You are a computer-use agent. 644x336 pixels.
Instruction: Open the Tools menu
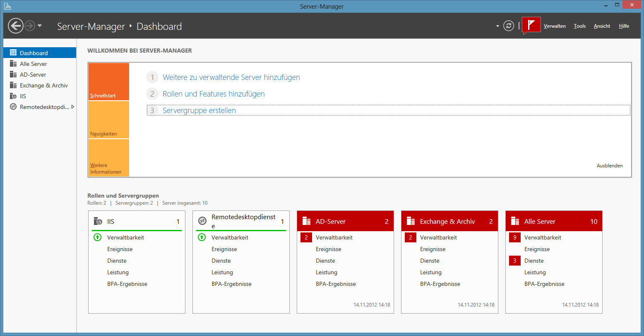(580, 26)
